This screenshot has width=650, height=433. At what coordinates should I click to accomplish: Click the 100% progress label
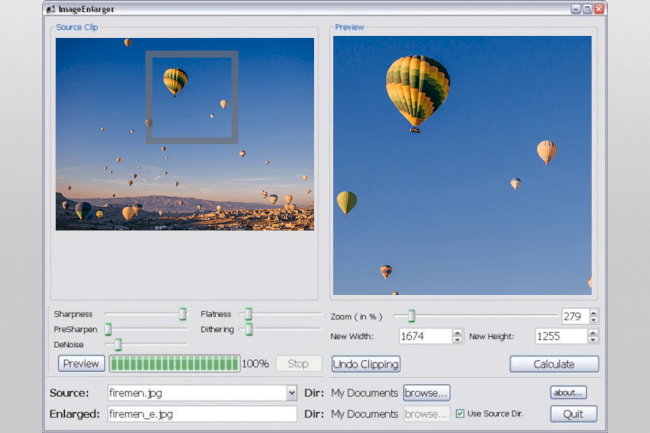click(x=255, y=364)
